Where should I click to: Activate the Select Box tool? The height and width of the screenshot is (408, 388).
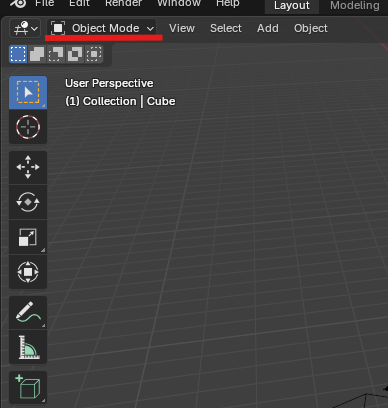pos(28,93)
